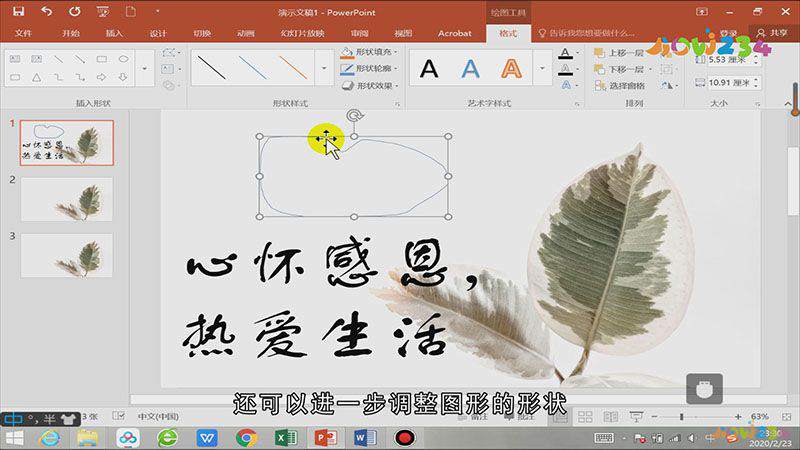Click the 上移一层 button

pos(619,53)
